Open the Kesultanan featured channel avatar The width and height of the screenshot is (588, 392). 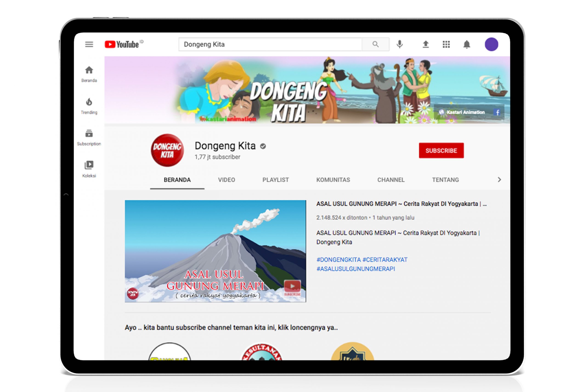261,351
